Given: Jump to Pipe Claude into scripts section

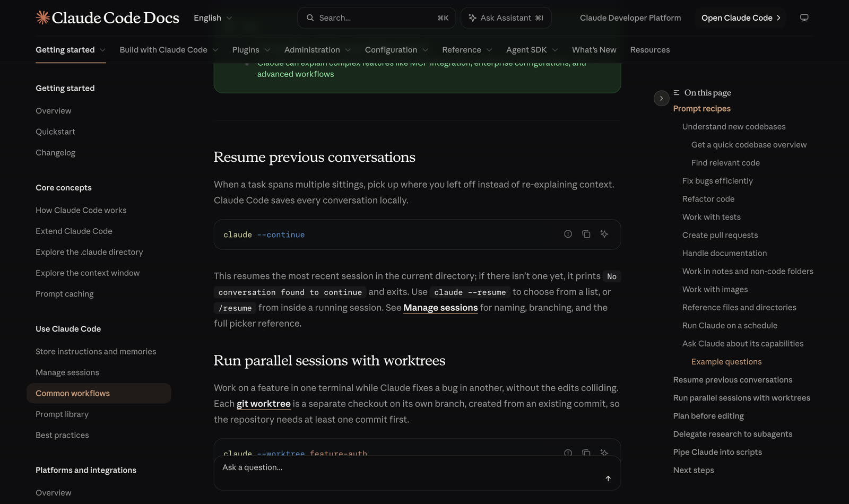Looking at the screenshot, I should [717, 452].
